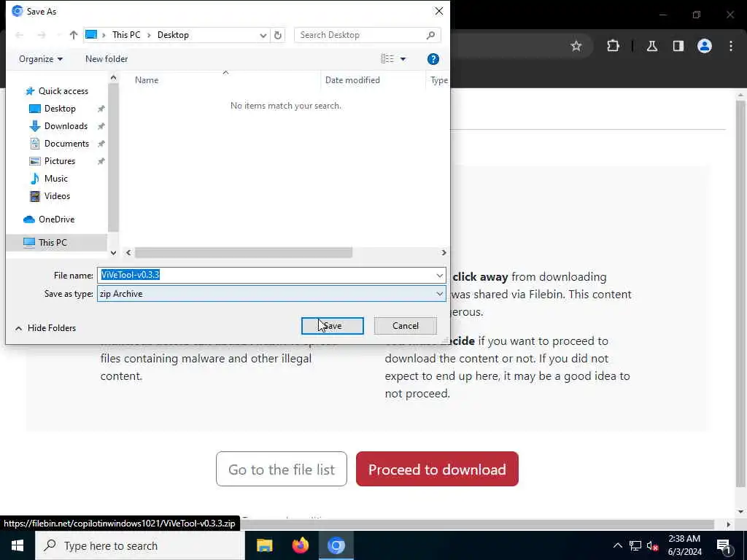
Task: Open Chrome three-dot menu
Action: coord(731,46)
